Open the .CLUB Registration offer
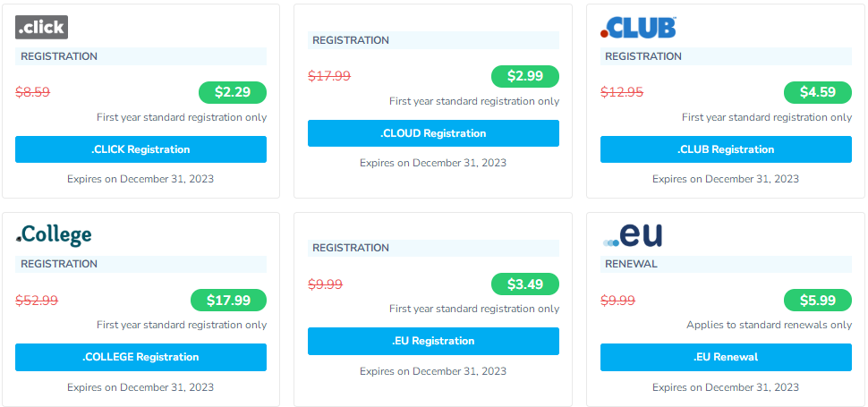 coord(726,149)
